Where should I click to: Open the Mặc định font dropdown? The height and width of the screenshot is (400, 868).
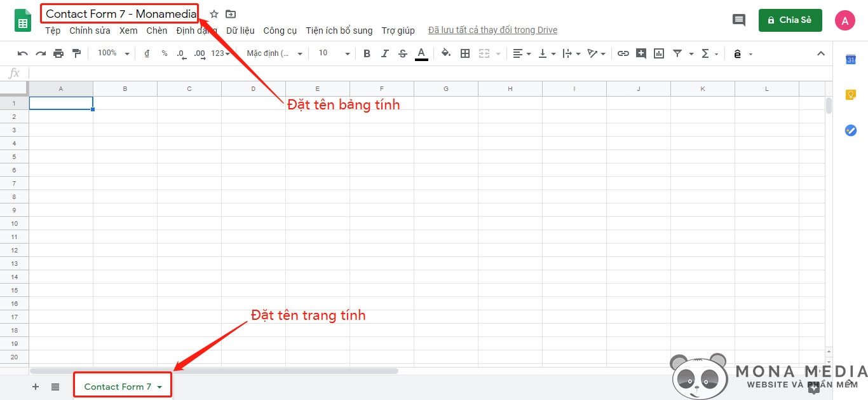point(275,53)
